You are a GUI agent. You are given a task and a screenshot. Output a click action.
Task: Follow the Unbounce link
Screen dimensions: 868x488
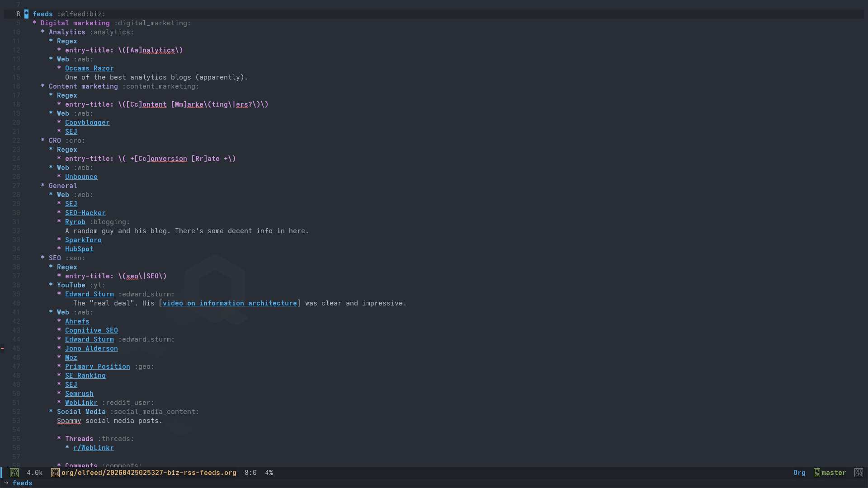81,177
